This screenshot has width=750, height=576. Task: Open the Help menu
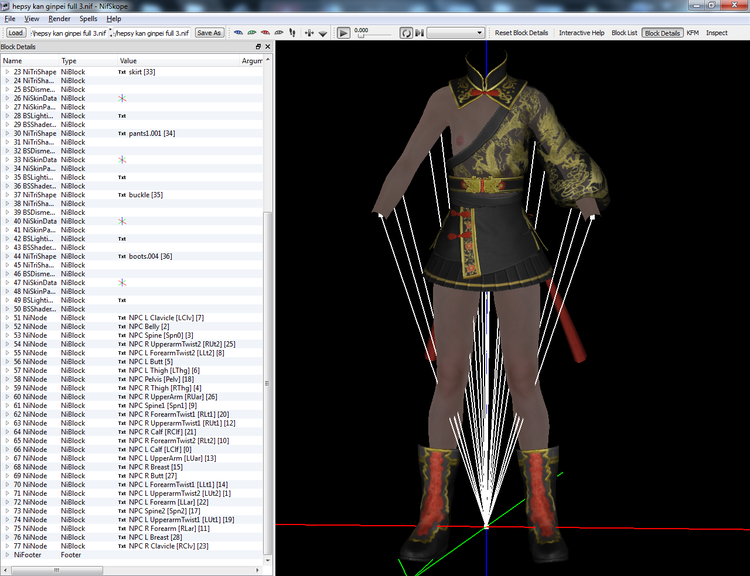coord(113,19)
